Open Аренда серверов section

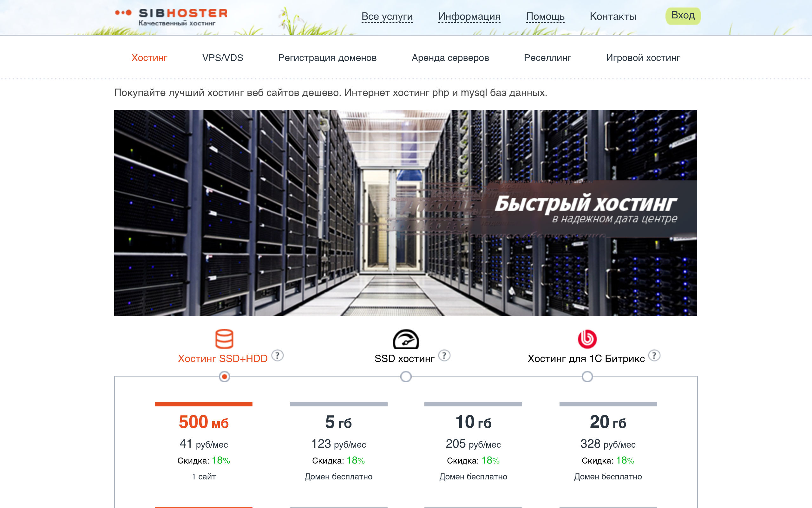click(450, 58)
